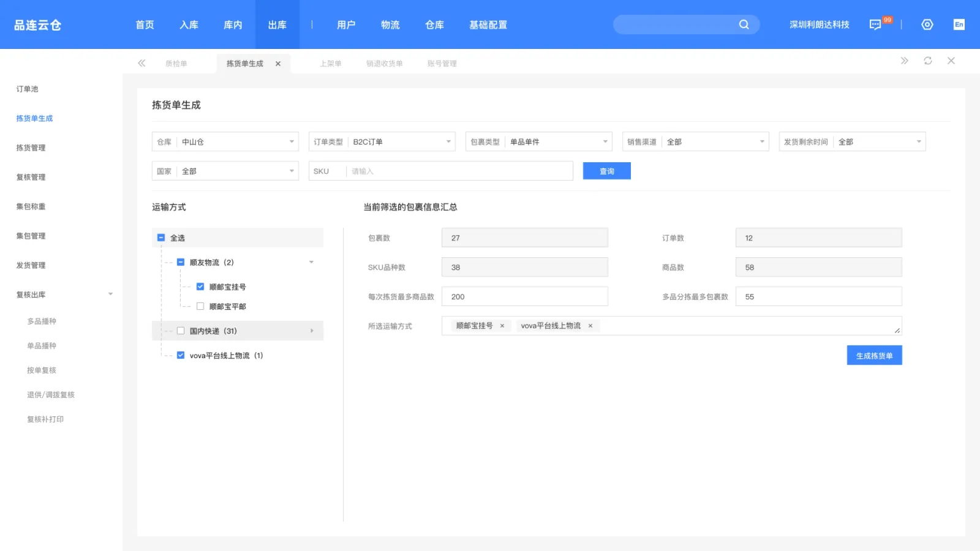Click the 多品分拣最多包裹数 field
The height and width of the screenshot is (551, 980).
tap(819, 296)
